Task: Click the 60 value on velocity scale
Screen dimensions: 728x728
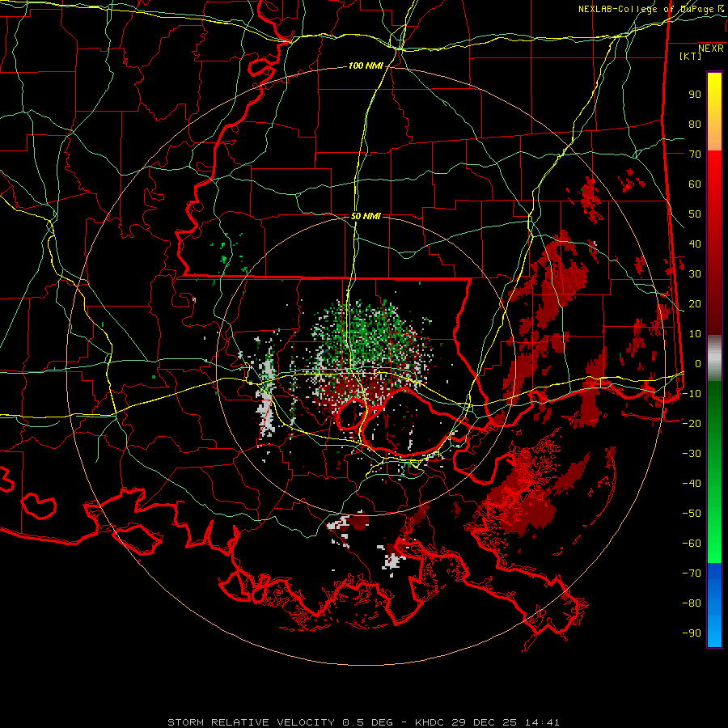Action: (695, 184)
